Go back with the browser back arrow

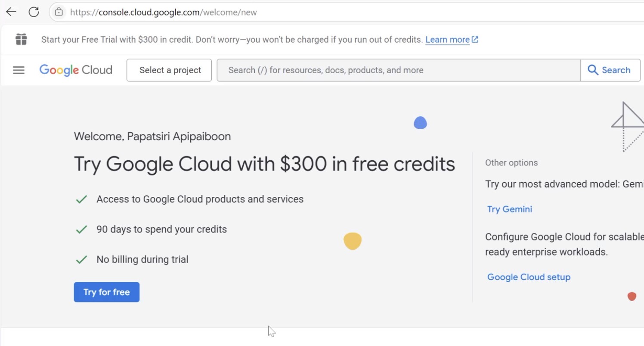point(11,12)
